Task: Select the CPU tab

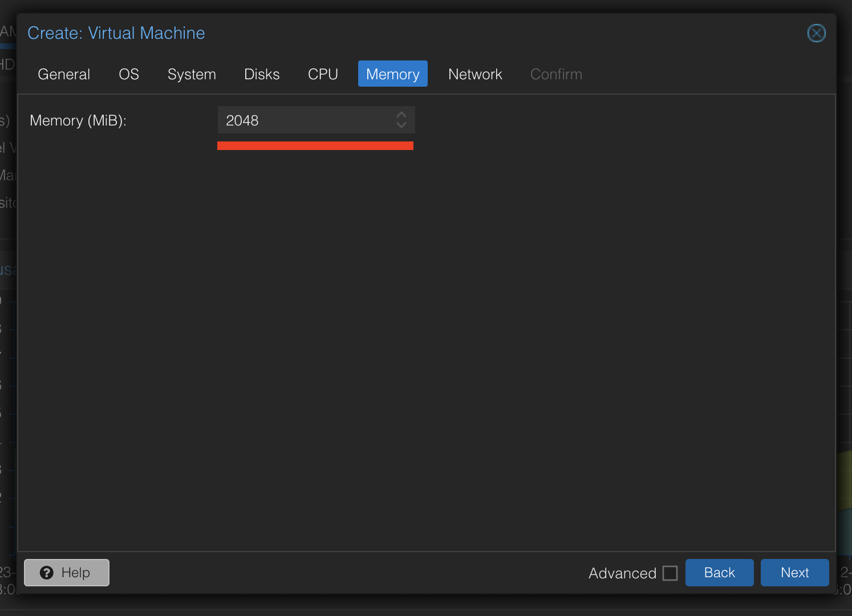Action: [323, 74]
